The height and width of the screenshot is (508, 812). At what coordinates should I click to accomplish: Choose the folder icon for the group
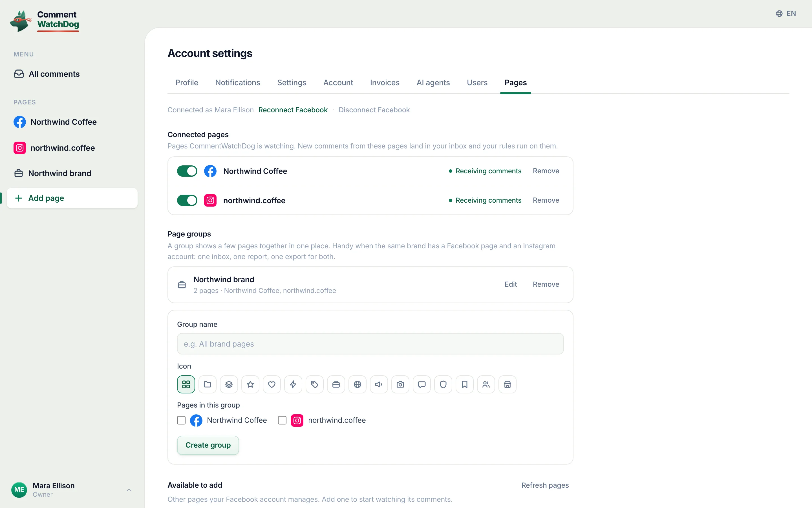tap(207, 384)
